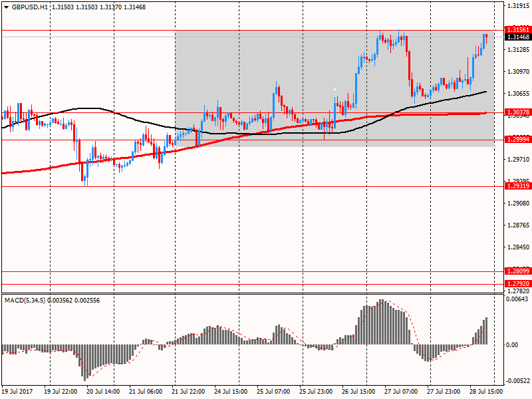
Task: Click the black 1.31468 current price tag
Action: [x=518, y=37]
